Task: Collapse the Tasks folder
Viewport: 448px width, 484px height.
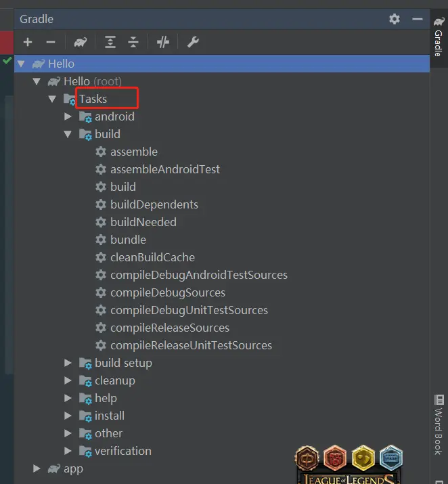Action: [52, 99]
